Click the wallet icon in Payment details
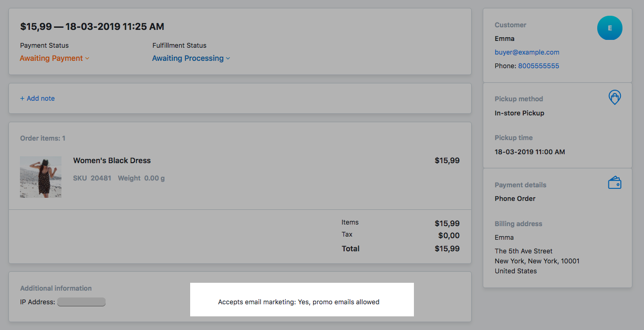Screen dimensions: 644x330 (615, 183)
